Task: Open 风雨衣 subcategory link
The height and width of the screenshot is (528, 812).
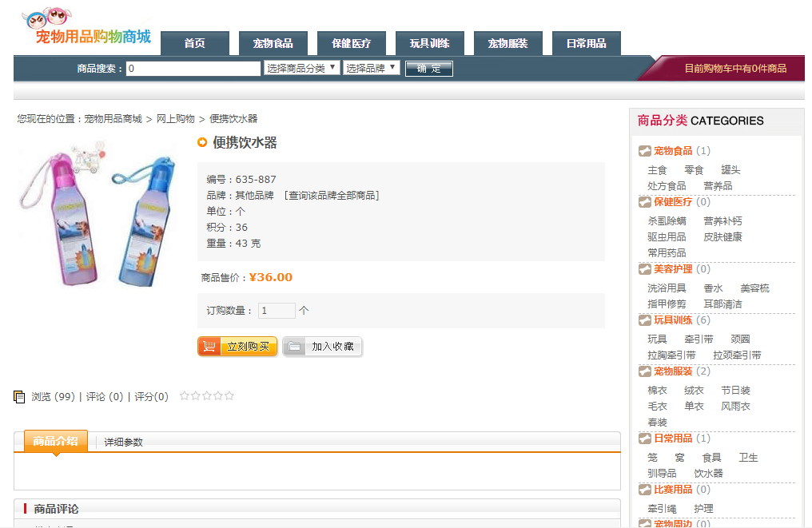Action: coord(736,407)
